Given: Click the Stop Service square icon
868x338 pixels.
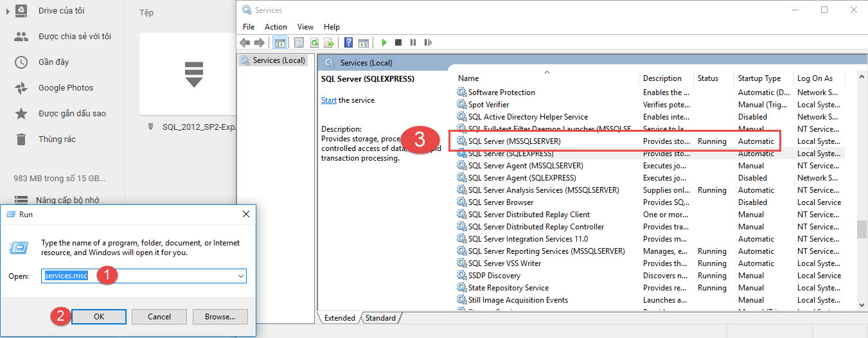Looking at the screenshot, I should click(398, 42).
